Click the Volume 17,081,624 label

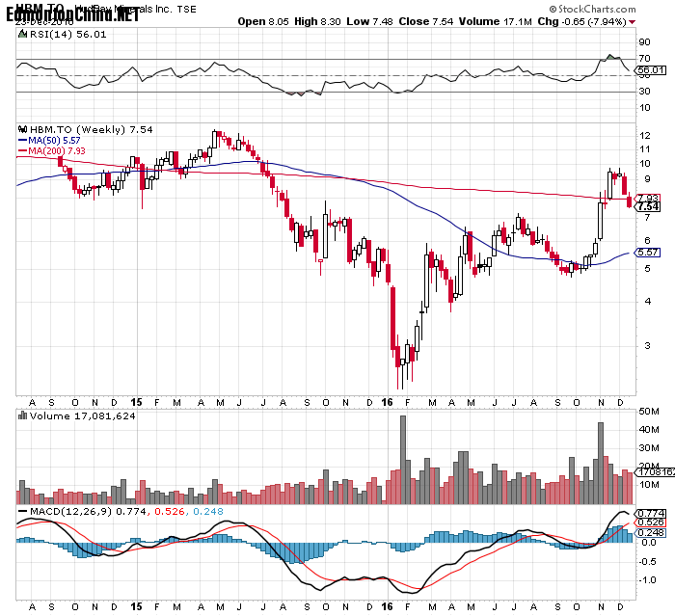82,416
